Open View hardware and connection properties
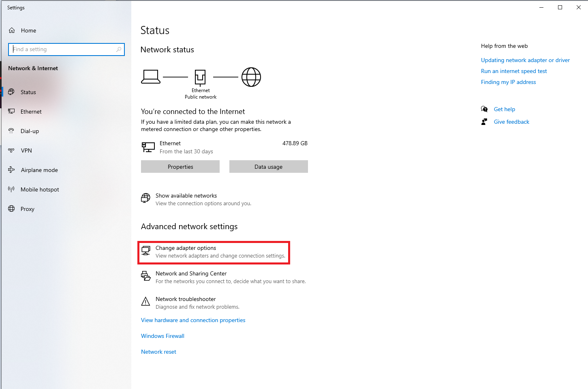The width and height of the screenshot is (588, 389). [193, 320]
